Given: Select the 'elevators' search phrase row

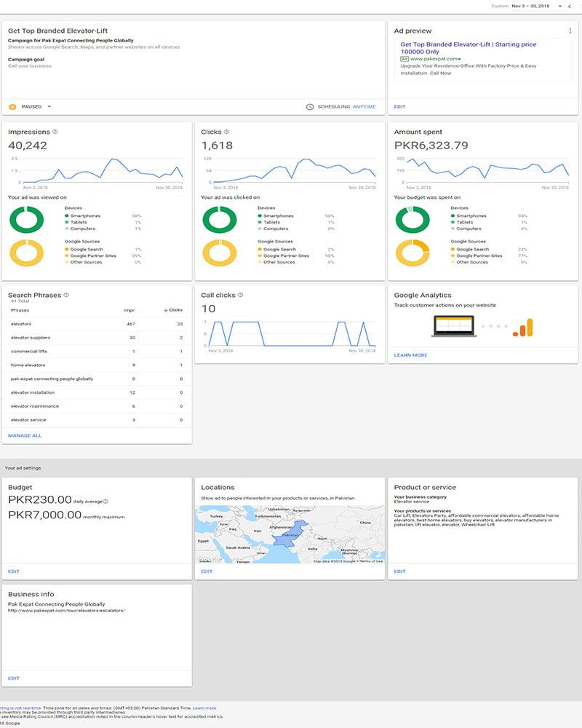Looking at the screenshot, I should pos(97,324).
